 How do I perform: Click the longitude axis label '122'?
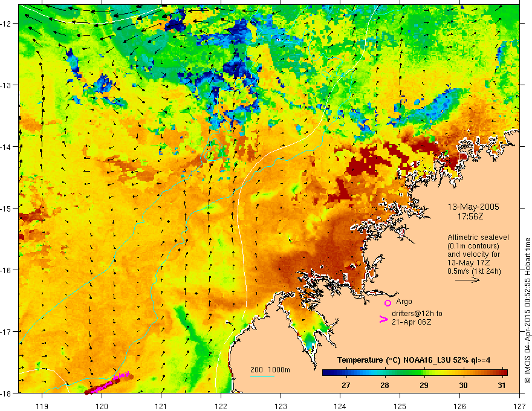221,407
